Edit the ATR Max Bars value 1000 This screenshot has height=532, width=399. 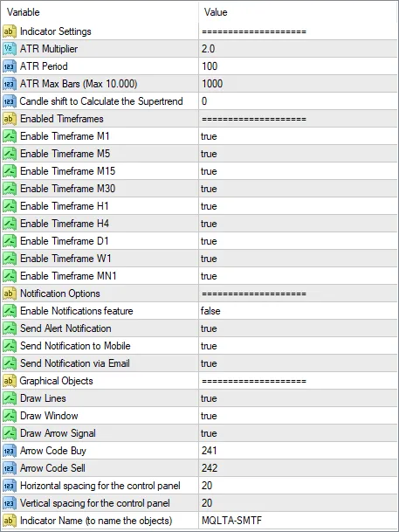point(212,84)
